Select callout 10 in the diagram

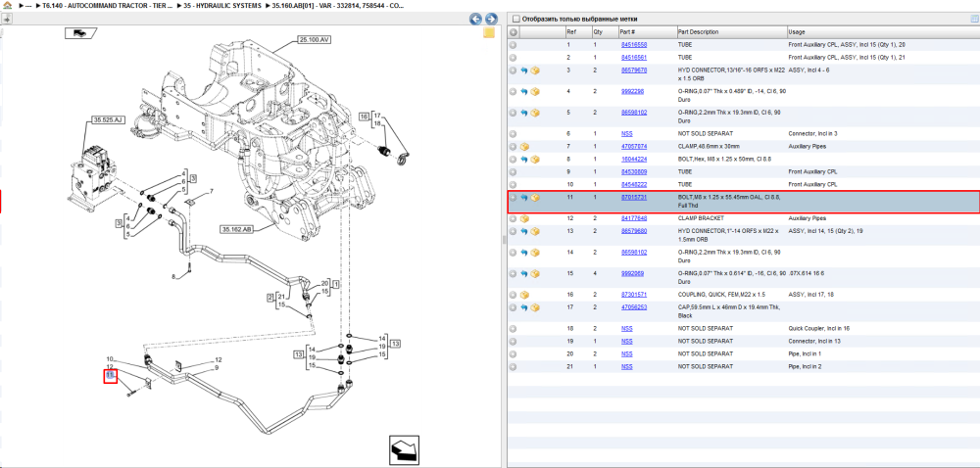(x=110, y=359)
